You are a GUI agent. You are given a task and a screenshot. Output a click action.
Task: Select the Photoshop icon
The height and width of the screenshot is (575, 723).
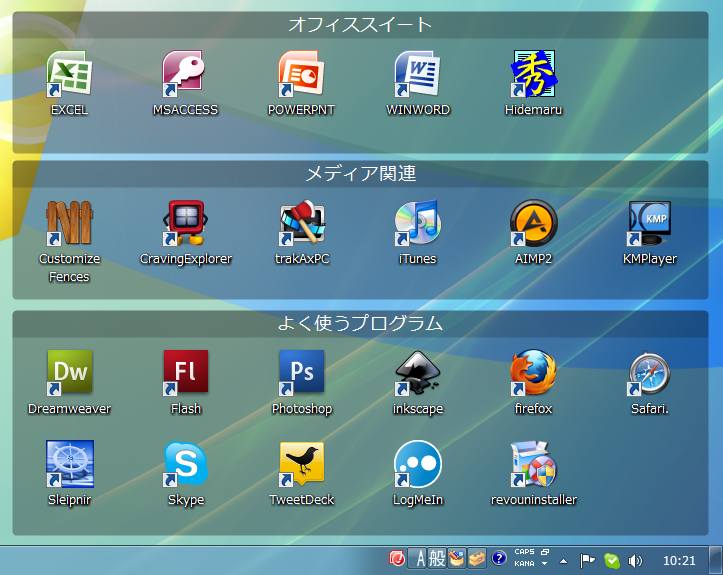[302, 373]
